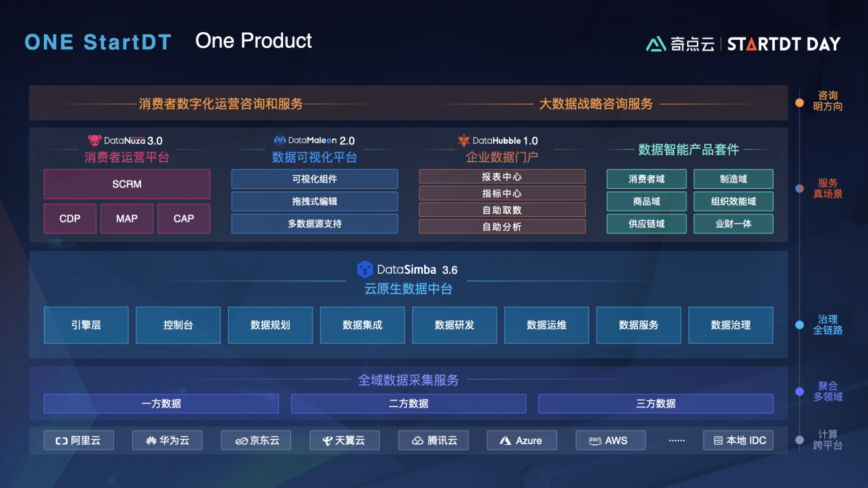This screenshot has width=868, height=488.
Task: Click the DataHubble 1.0 logo icon
Action: click(x=464, y=140)
